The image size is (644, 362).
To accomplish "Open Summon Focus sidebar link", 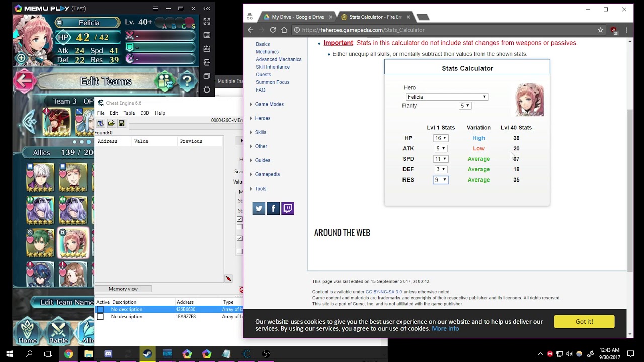I will click(x=272, y=82).
